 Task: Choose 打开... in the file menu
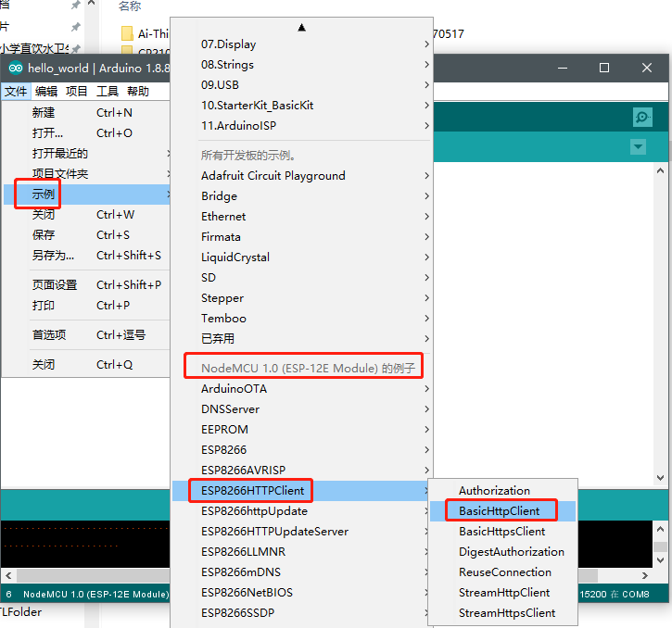(86, 133)
